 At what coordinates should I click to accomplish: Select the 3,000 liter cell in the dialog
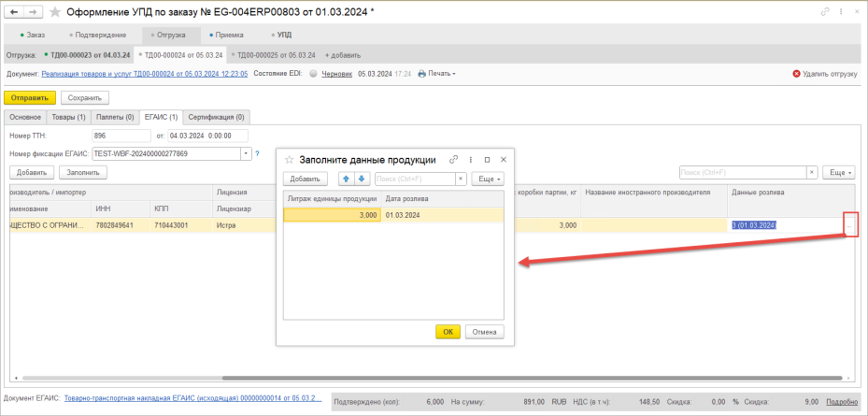332,215
